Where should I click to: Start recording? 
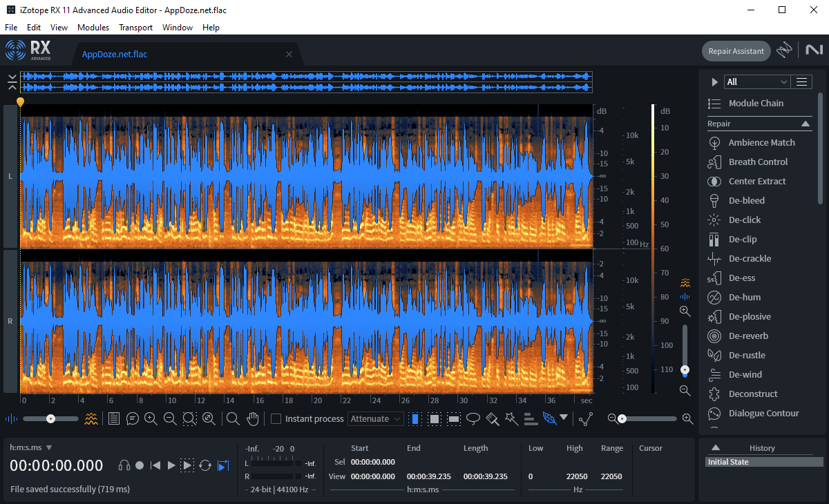[140, 465]
